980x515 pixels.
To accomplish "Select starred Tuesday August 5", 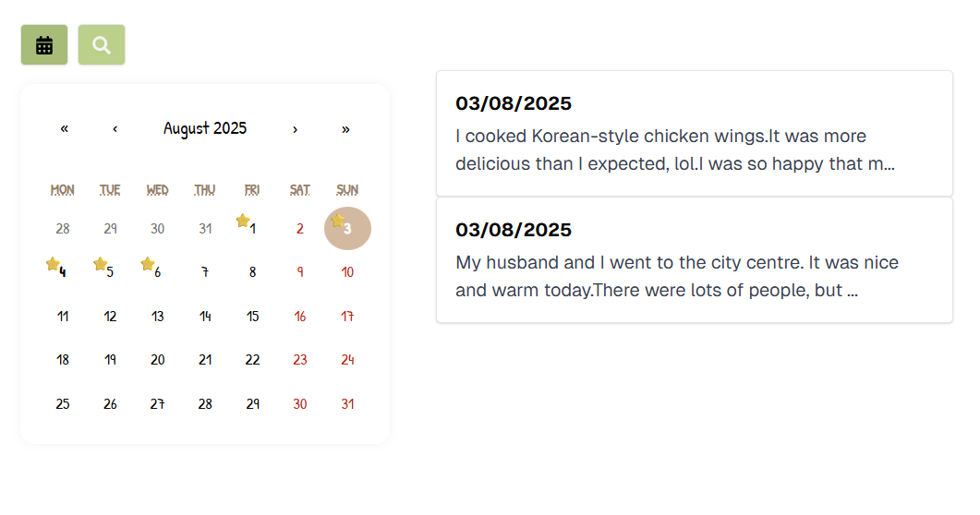I will point(110,272).
